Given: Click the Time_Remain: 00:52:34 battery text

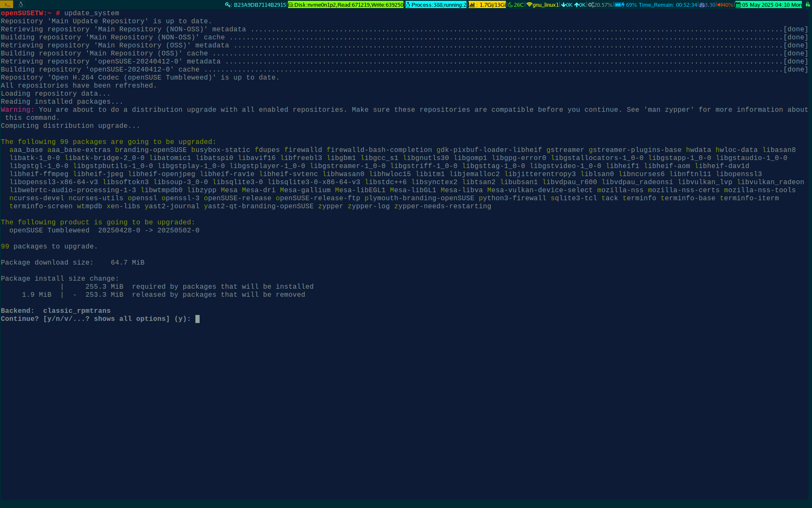Looking at the screenshot, I should 668,5.
